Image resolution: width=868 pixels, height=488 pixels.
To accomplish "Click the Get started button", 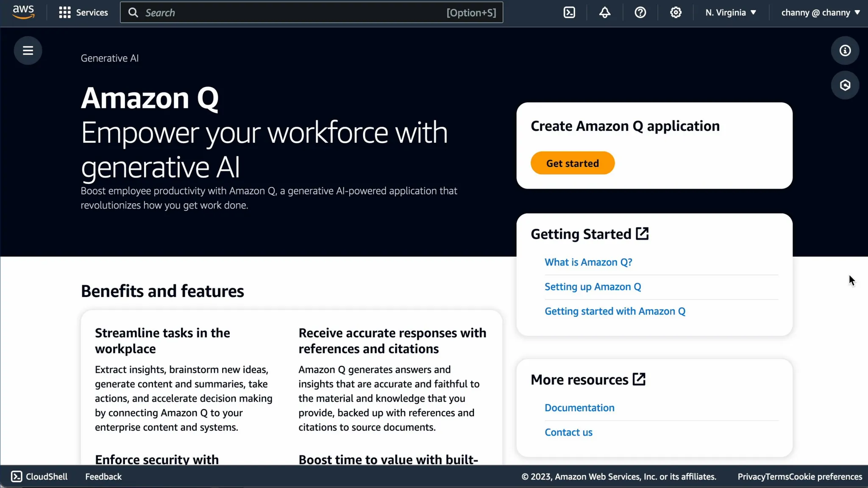I will [572, 163].
